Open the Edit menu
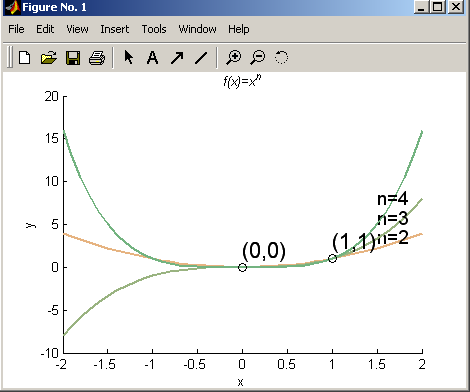The image size is (470, 392). point(45,29)
